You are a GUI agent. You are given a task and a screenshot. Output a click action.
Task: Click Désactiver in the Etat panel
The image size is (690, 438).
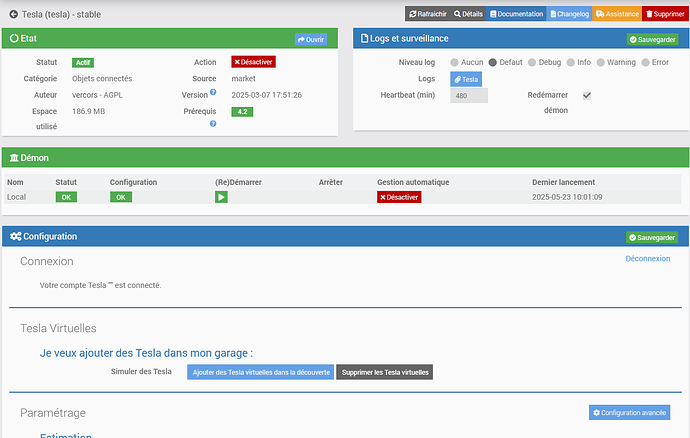click(253, 62)
